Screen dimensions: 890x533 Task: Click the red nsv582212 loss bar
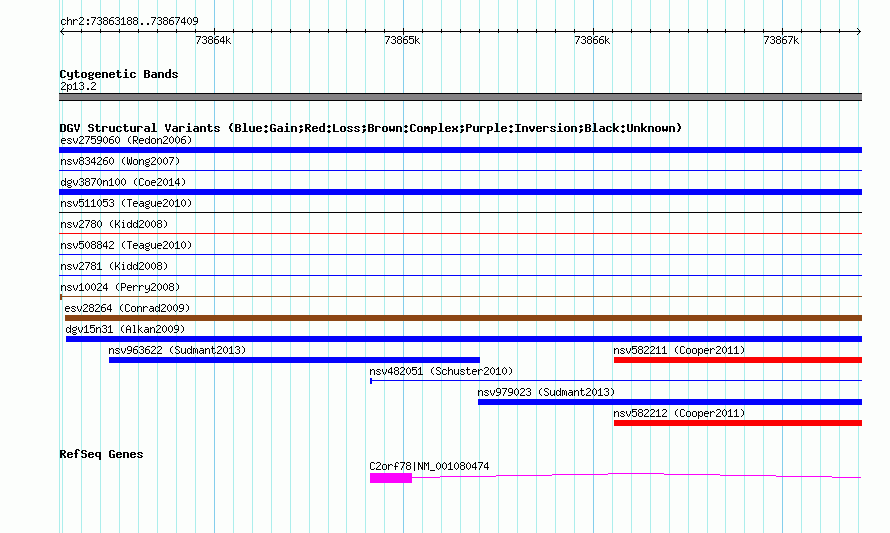(x=738, y=423)
